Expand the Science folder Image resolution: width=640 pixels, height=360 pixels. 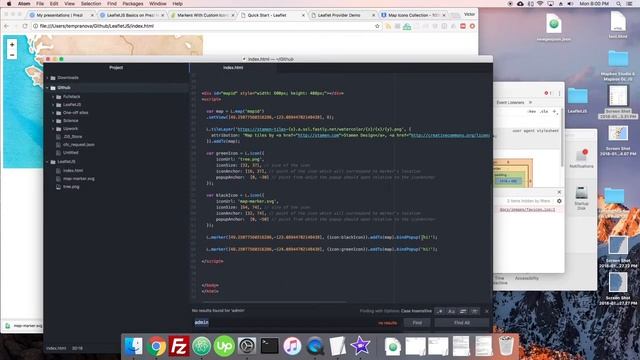coord(53,121)
